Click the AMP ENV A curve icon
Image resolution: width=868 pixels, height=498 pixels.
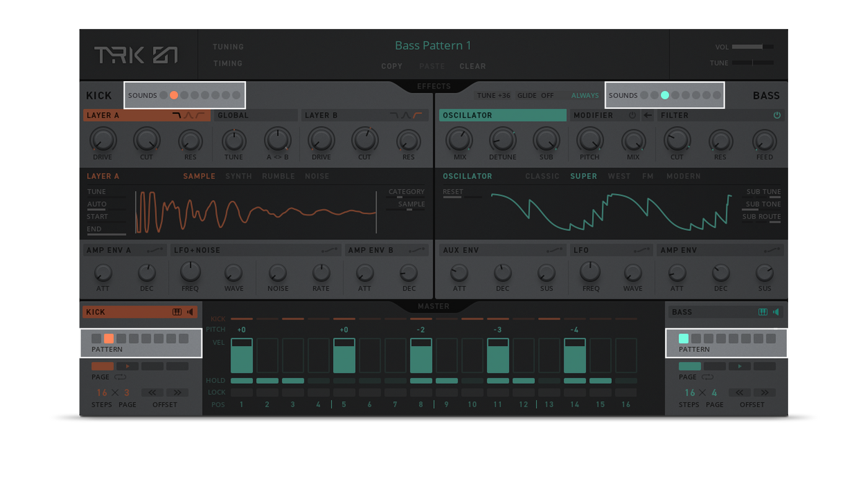coord(156,250)
